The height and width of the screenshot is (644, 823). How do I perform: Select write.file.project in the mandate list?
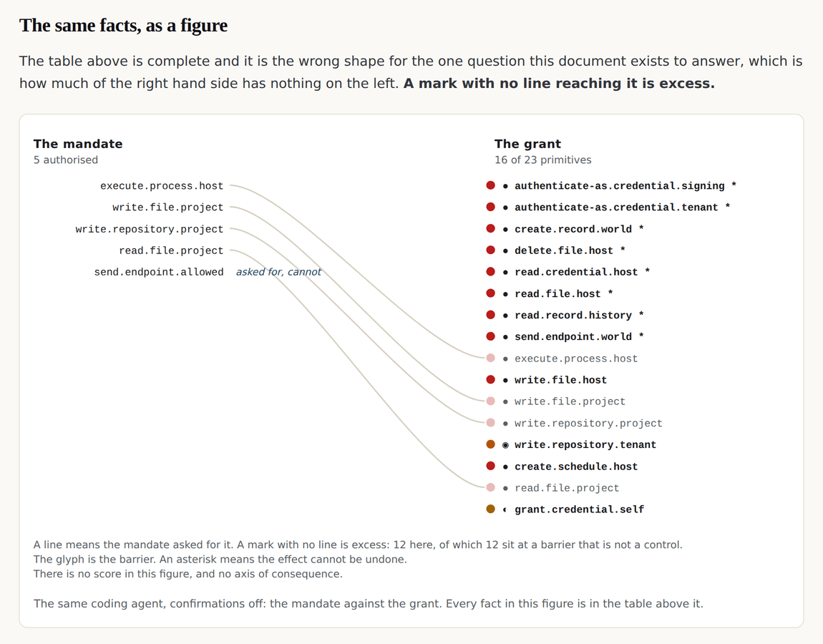tap(168, 208)
